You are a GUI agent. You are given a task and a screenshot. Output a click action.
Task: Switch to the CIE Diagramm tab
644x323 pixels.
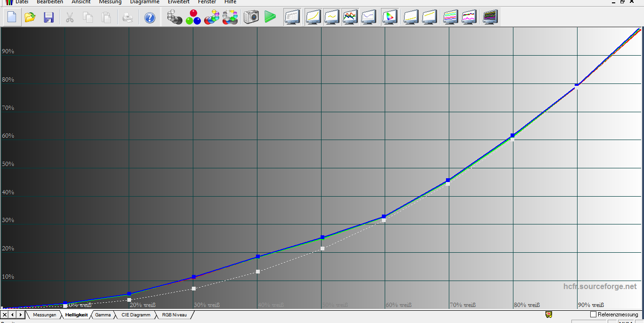point(136,315)
